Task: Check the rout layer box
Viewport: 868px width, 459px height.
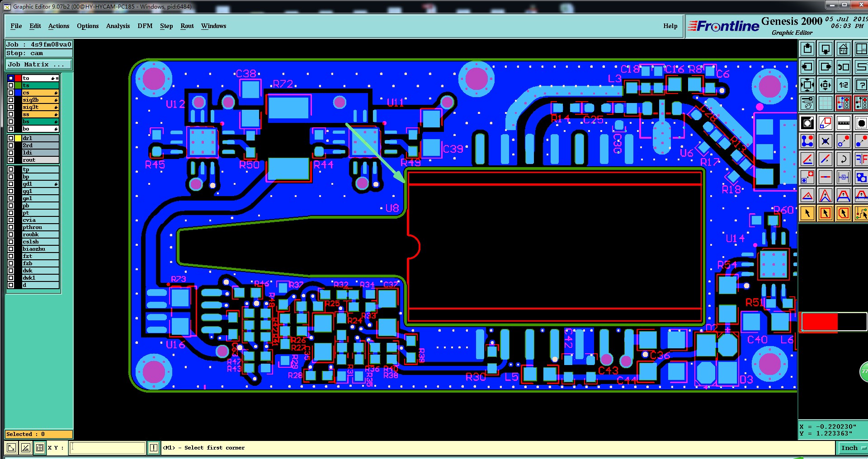Action: (11, 160)
